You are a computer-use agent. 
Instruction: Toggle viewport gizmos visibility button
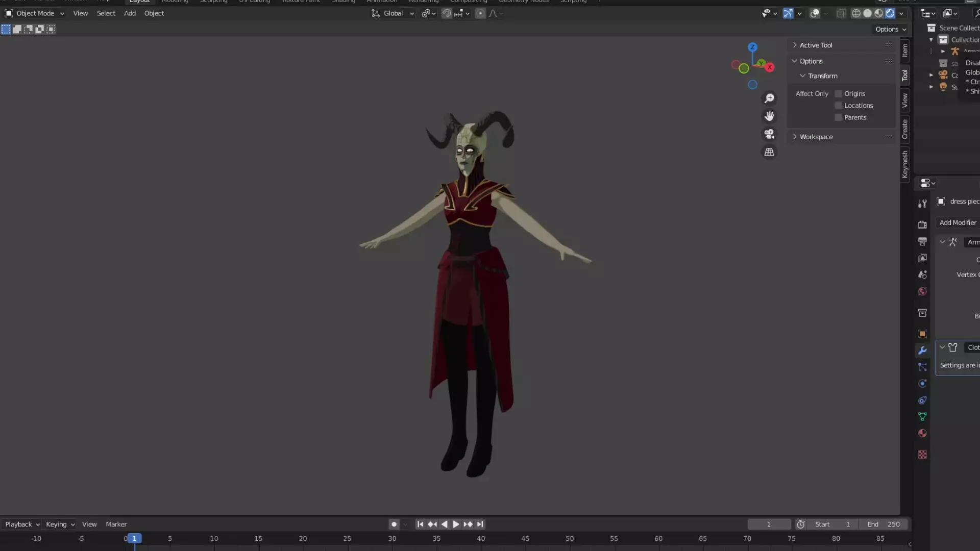[x=788, y=13]
